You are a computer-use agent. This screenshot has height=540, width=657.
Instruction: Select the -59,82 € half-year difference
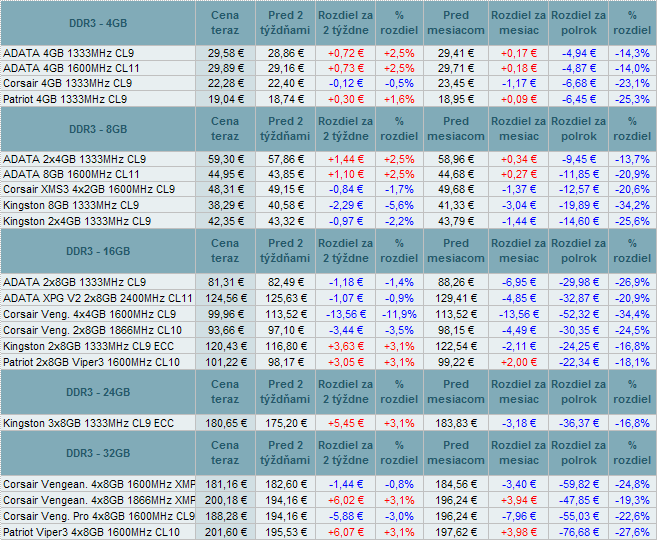579,484
